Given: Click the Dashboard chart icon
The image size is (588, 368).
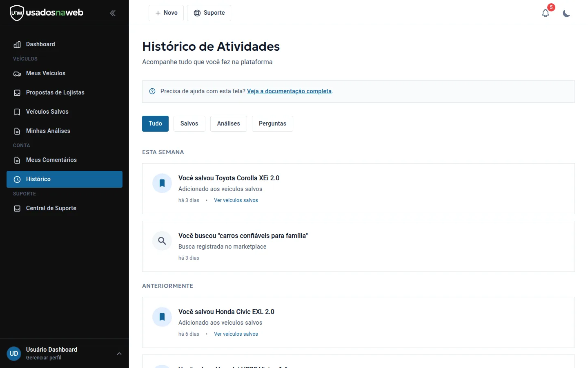Looking at the screenshot, I should click(x=17, y=45).
